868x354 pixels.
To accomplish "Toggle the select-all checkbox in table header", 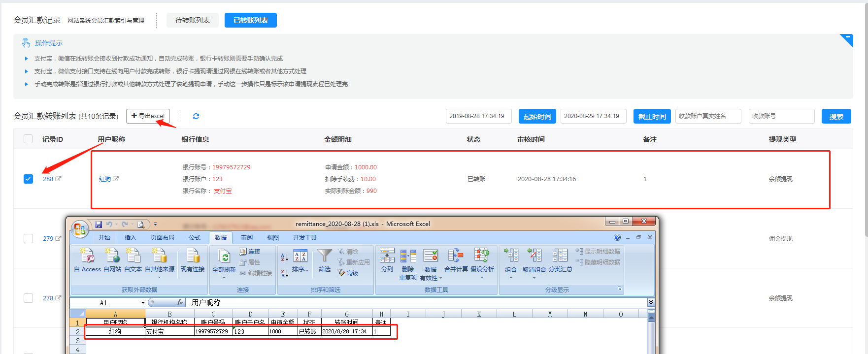I will click(29, 139).
